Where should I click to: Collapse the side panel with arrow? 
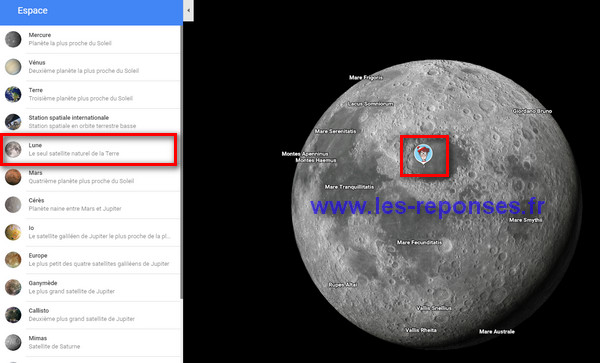click(188, 10)
